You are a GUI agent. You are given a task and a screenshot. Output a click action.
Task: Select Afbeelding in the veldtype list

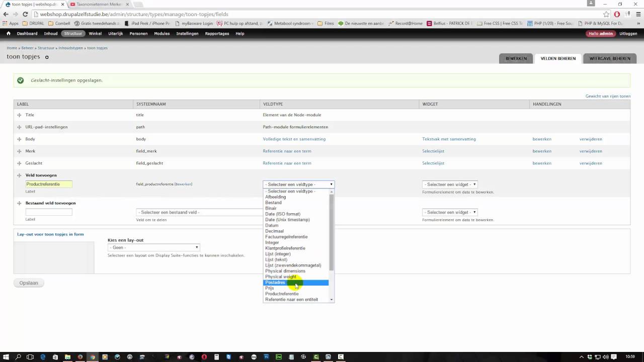click(x=296, y=197)
